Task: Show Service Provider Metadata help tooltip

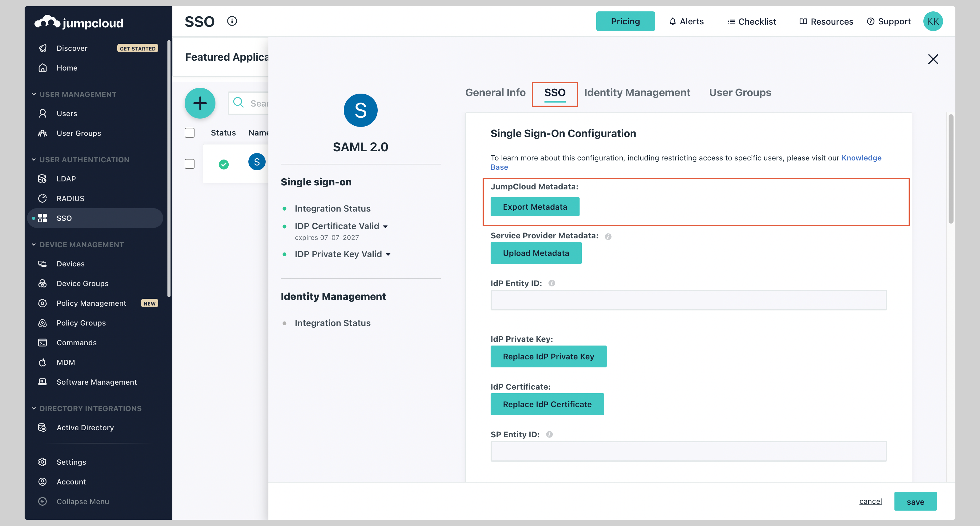Action: [x=608, y=237]
